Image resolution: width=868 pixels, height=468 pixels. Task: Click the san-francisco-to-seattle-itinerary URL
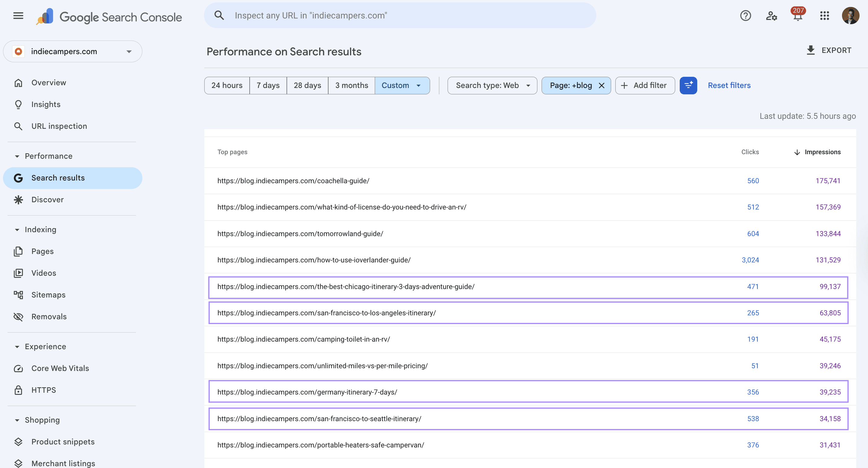(x=319, y=419)
